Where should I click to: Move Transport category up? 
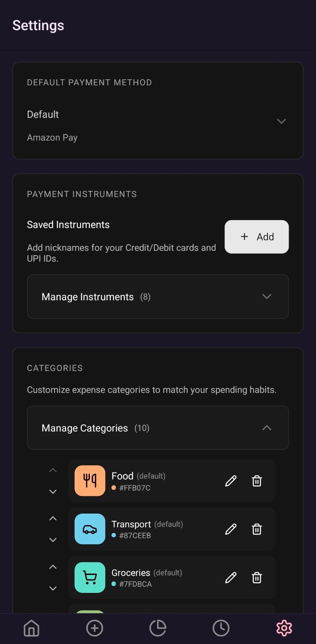click(53, 518)
